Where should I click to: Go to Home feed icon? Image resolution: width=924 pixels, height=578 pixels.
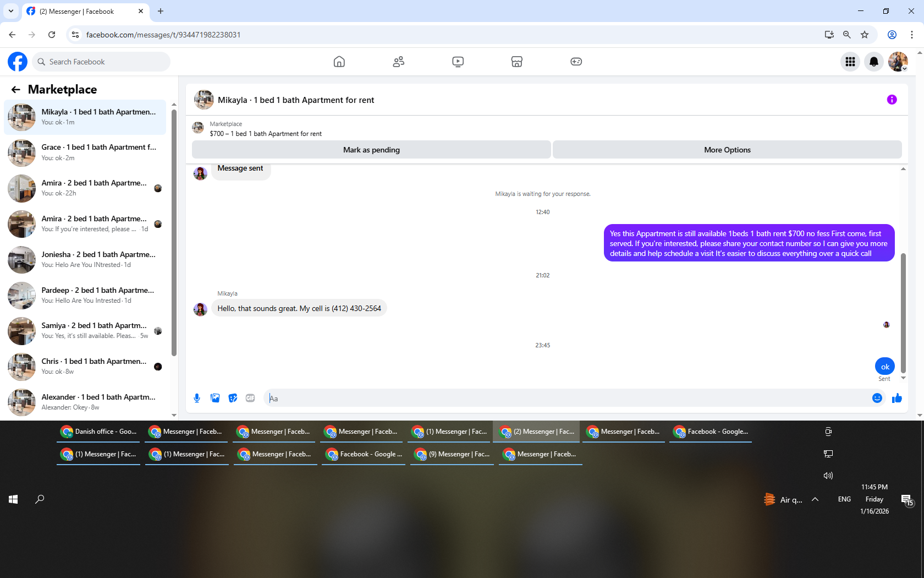point(339,62)
